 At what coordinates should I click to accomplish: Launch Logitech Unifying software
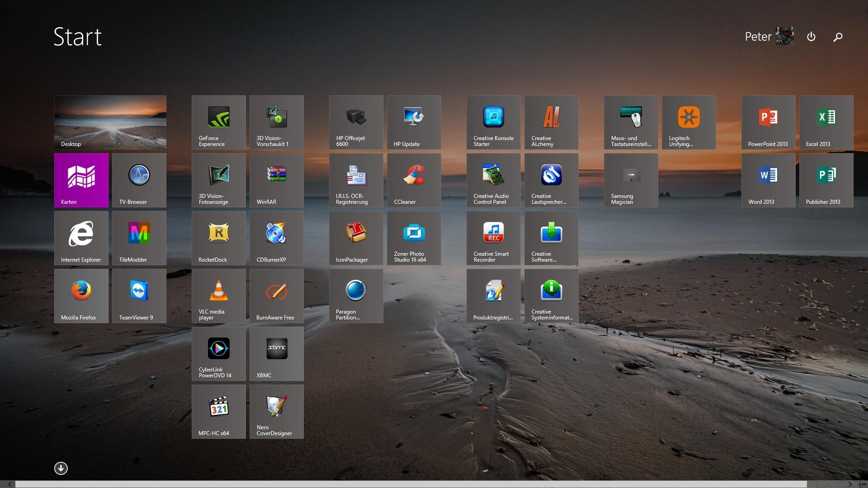[x=689, y=122]
